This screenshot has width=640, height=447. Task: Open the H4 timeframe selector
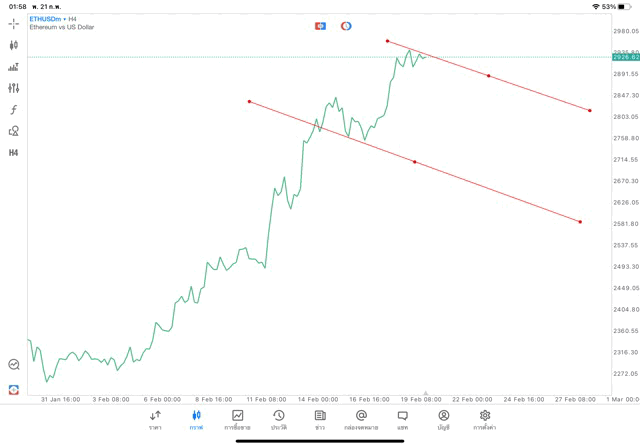click(x=13, y=153)
